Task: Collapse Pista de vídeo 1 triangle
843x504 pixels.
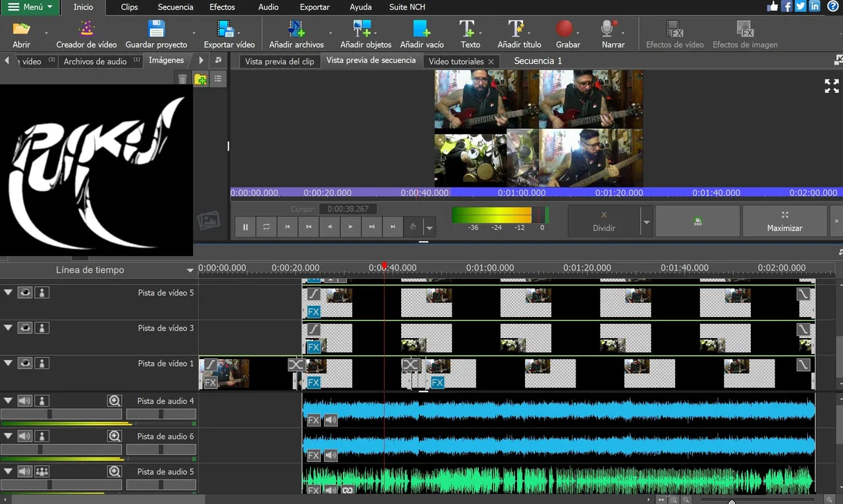Action: pos(8,363)
